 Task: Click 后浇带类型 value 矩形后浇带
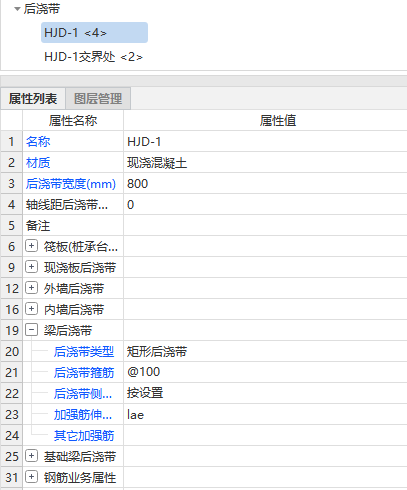[x=265, y=352]
